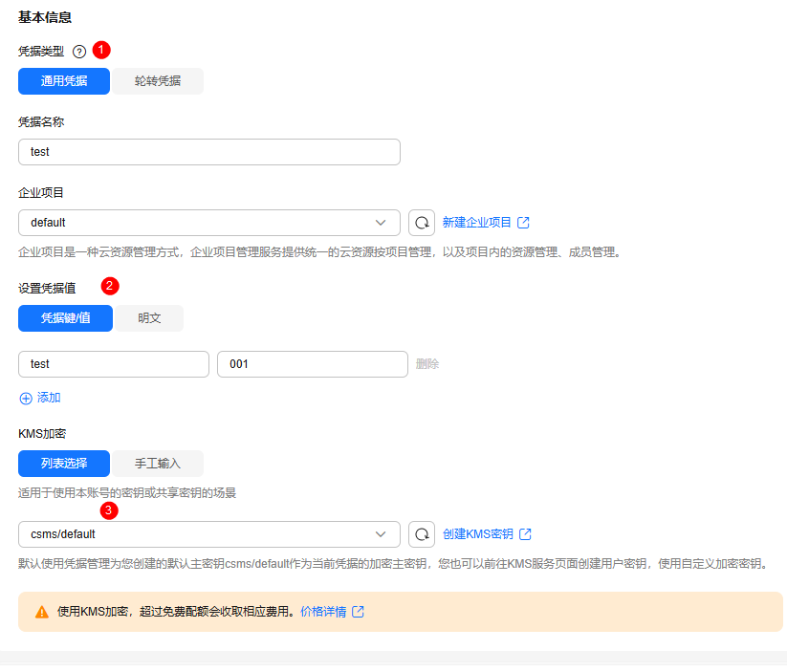The image size is (787, 672).
Task: Open 创建KMS密钥 link
Action: pos(477,534)
